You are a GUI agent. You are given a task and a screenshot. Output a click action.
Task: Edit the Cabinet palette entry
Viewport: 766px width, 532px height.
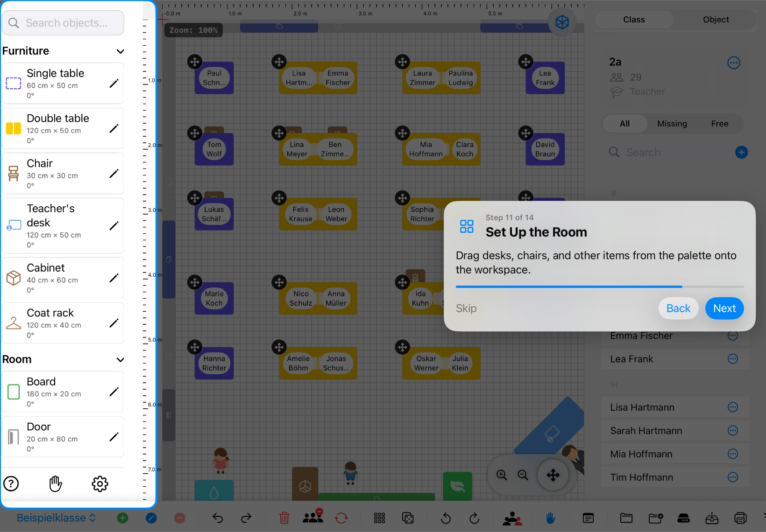point(114,278)
